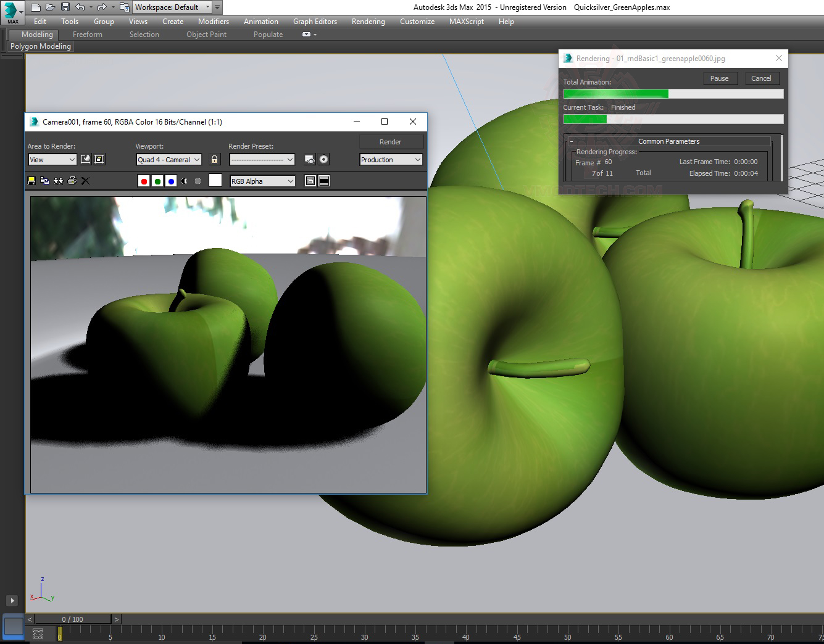Close the Rendering progress dialog

779,58
